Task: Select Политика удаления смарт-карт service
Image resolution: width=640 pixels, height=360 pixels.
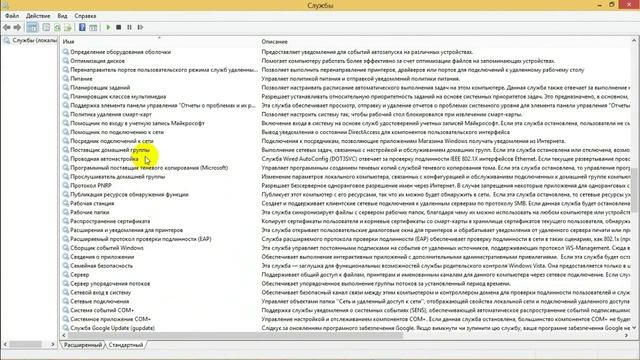Action: click(x=111, y=114)
